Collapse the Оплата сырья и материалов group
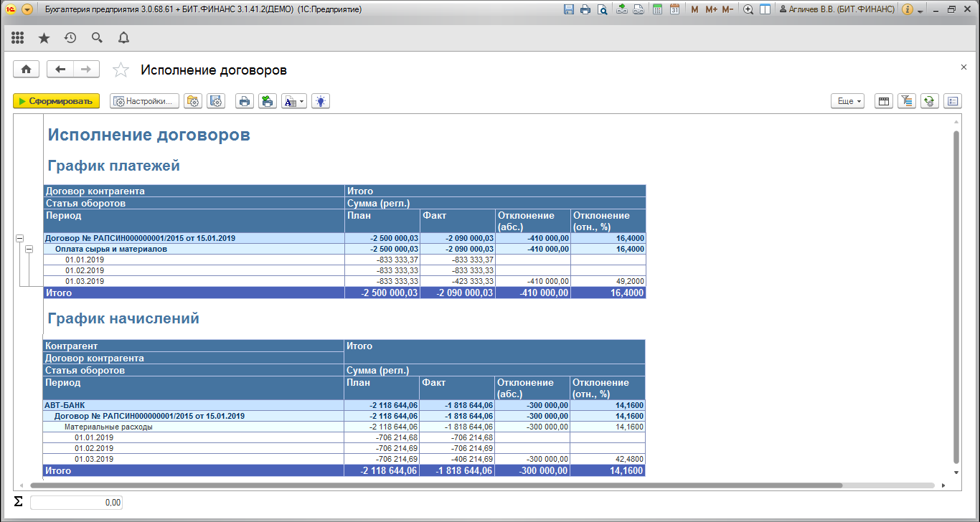The image size is (980, 522). pos(29,249)
